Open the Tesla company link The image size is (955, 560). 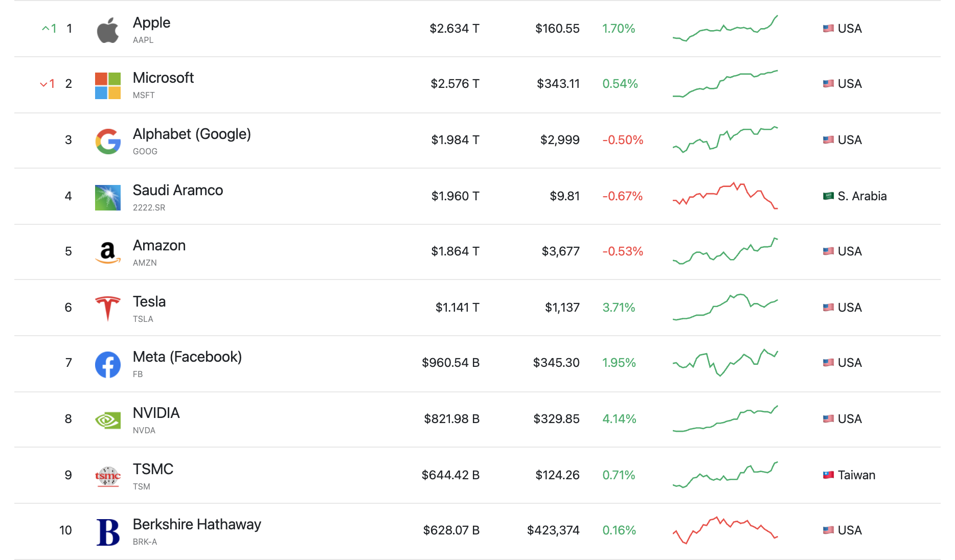click(x=149, y=301)
